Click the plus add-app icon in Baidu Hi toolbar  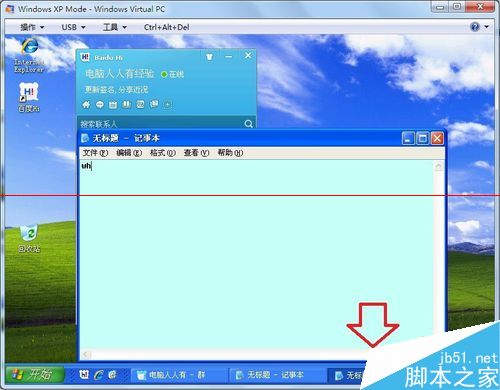(168, 105)
